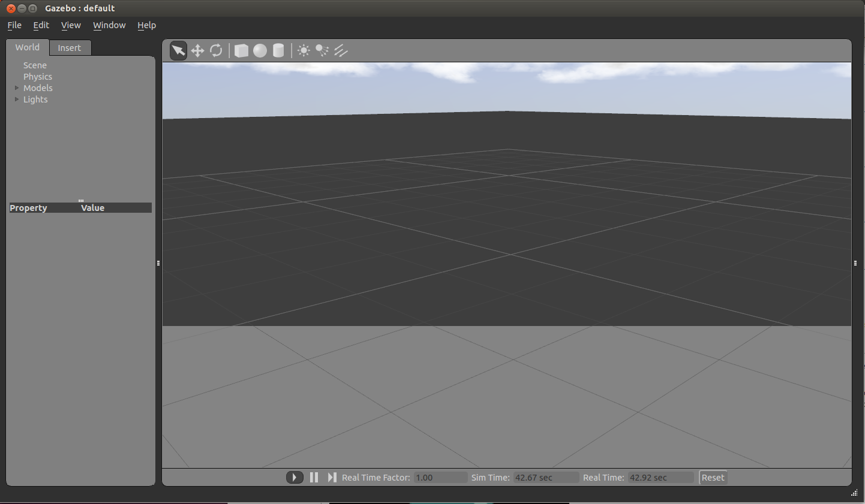865x504 pixels.
Task: Click the right edge splitter handle
Action: 855,263
